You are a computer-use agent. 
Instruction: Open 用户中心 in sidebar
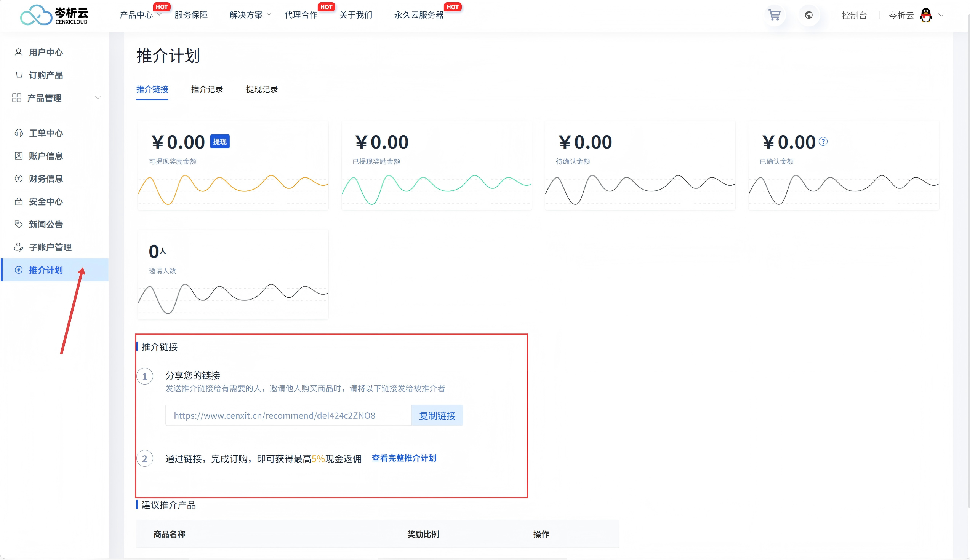click(x=45, y=52)
